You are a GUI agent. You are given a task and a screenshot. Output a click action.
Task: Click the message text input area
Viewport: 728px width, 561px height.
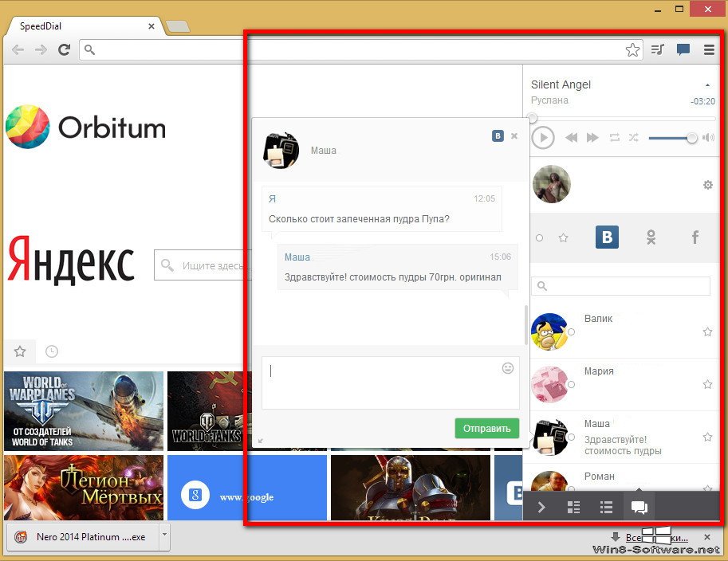click(x=391, y=382)
